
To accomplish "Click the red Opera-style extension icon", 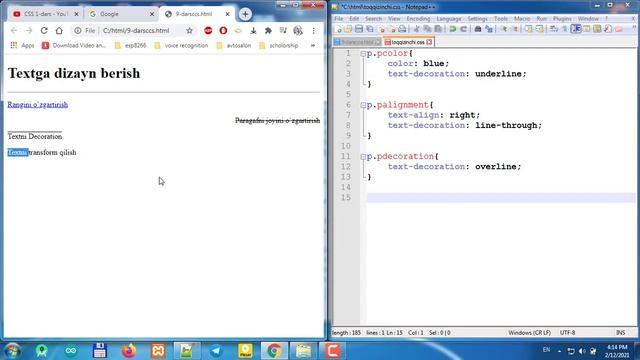I will point(223,31).
